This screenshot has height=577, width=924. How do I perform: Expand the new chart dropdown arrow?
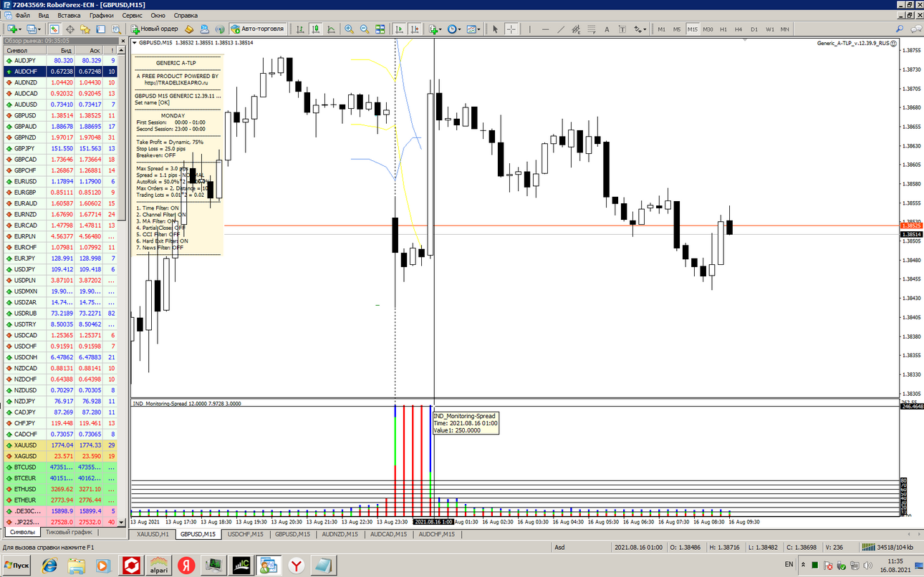[x=21, y=29]
